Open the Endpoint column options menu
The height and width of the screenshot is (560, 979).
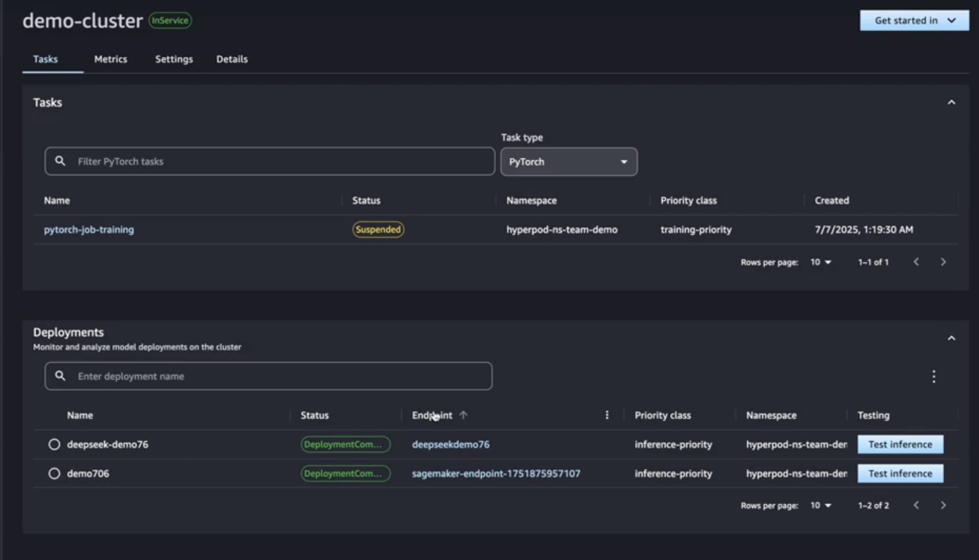click(x=606, y=415)
